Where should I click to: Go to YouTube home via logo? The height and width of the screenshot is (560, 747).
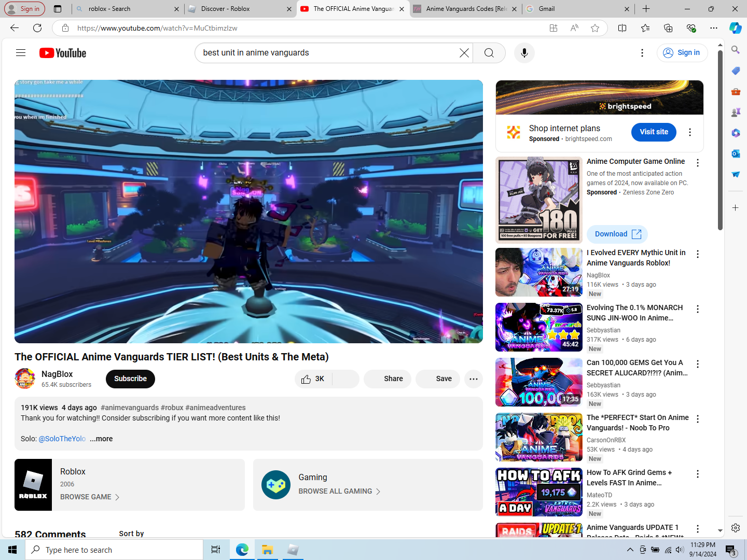63,53
